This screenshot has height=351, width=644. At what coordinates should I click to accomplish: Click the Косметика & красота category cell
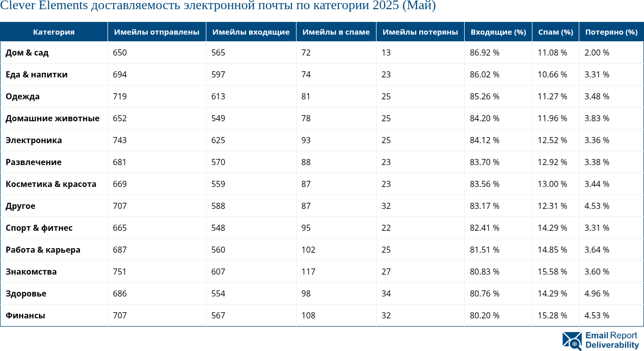(51, 184)
